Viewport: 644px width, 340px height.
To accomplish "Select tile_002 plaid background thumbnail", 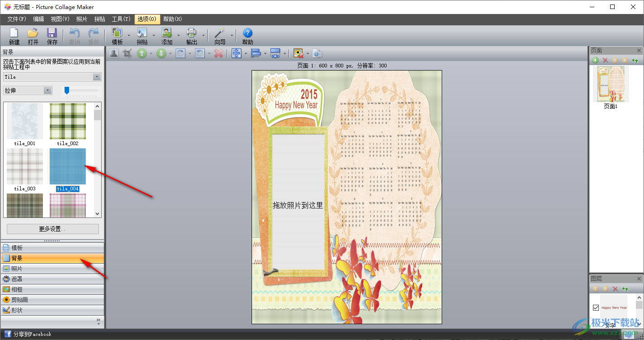I will [68, 121].
